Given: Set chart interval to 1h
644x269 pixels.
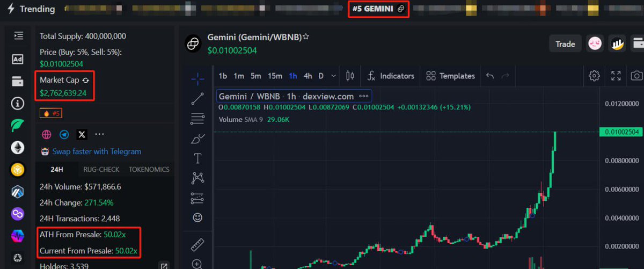Looking at the screenshot, I should click(x=293, y=76).
